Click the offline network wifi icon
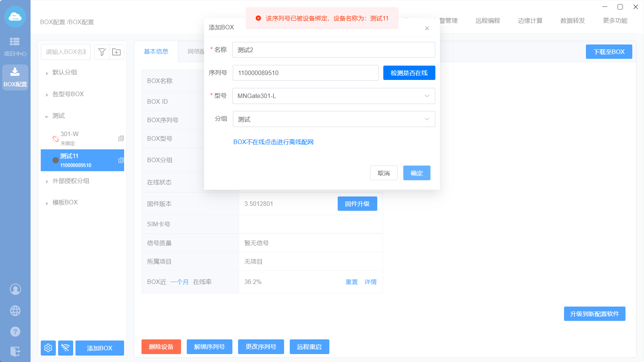Image resolution: width=644 pixels, height=362 pixels. tap(66, 348)
